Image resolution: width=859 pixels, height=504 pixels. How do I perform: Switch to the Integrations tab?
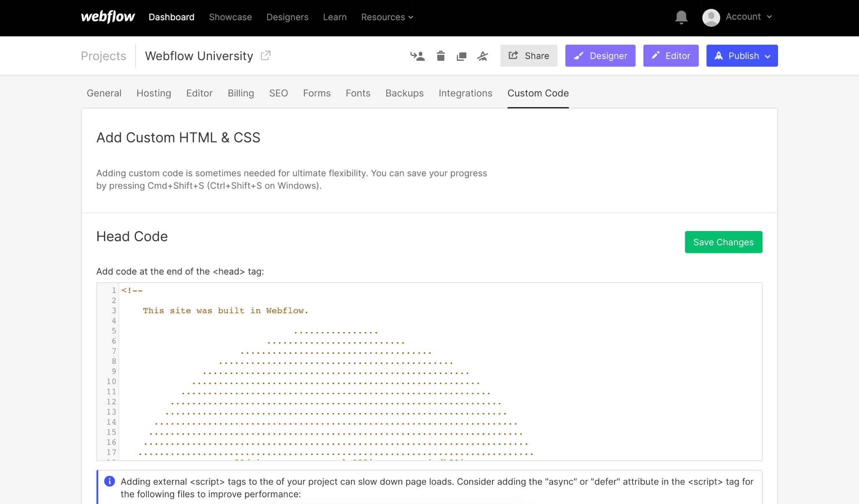[465, 93]
